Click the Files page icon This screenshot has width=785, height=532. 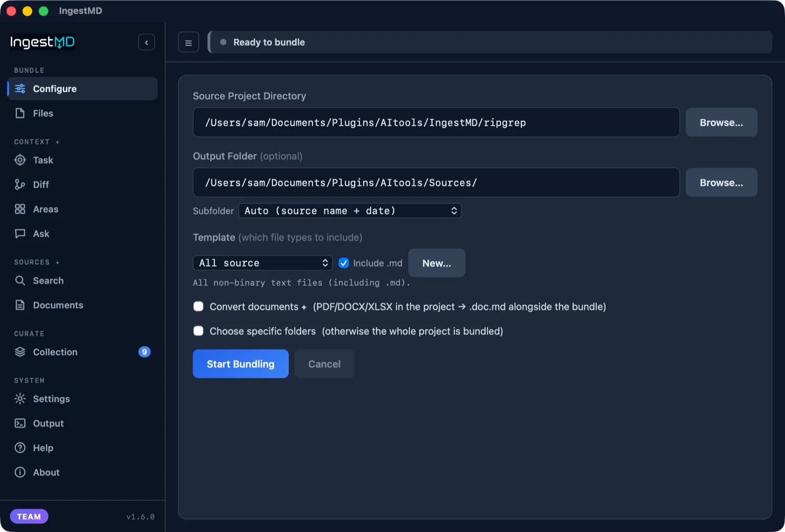(20, 113)
